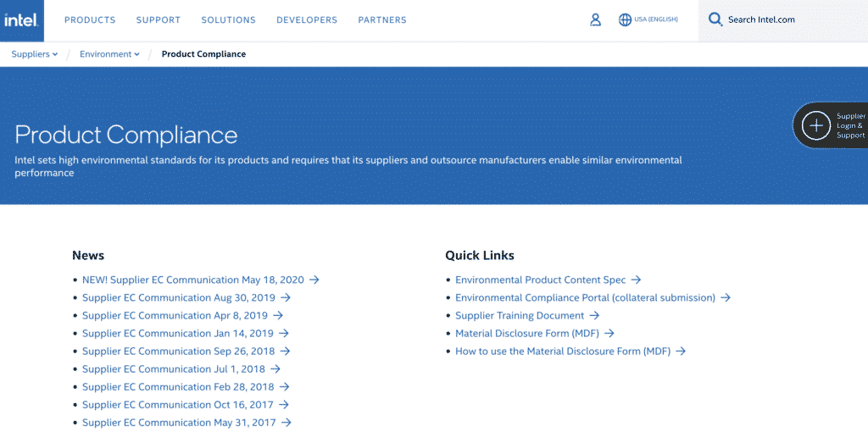Open Supplier EC Communication Sep 26, 2018

point(179,351)
